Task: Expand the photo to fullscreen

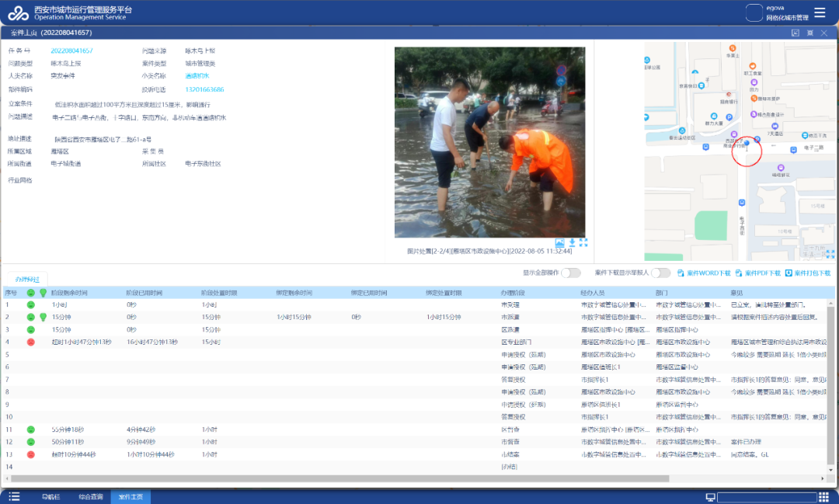Action: [x=583, y=242]
